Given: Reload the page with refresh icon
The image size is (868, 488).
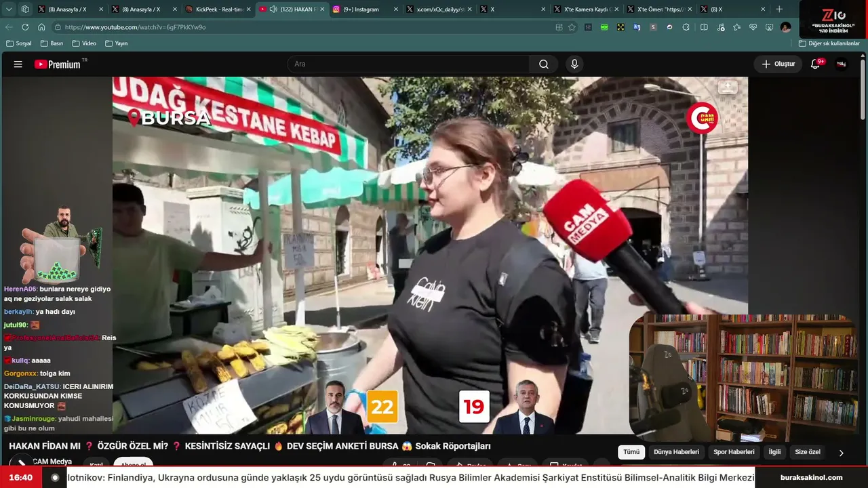Looking at the screenshot, I should pyautogui.click(x=25, y=27).
